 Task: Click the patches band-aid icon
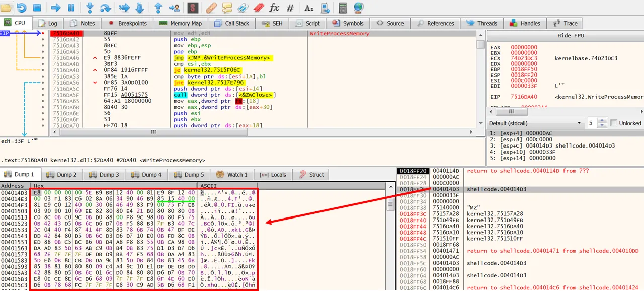(x=212, y=8)
